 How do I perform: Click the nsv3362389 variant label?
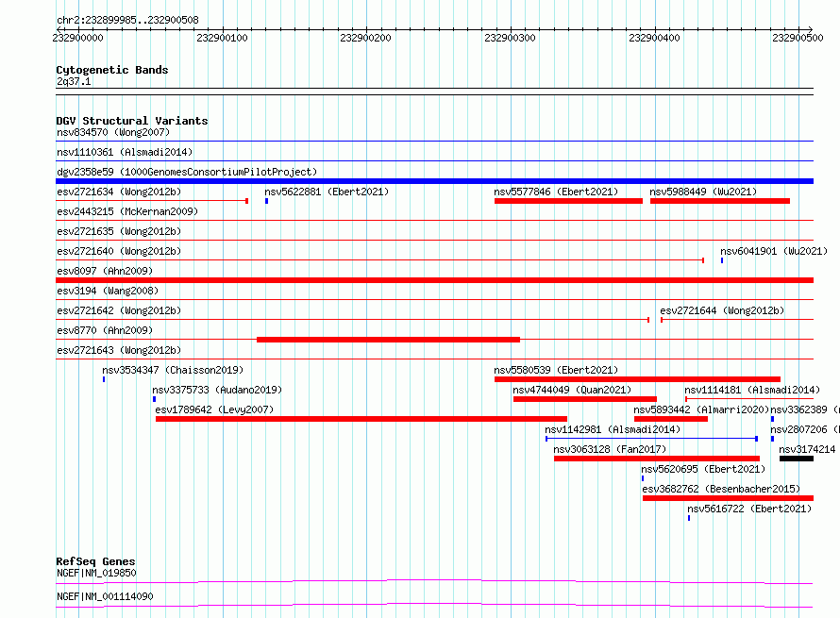click(x=805, y=409)
